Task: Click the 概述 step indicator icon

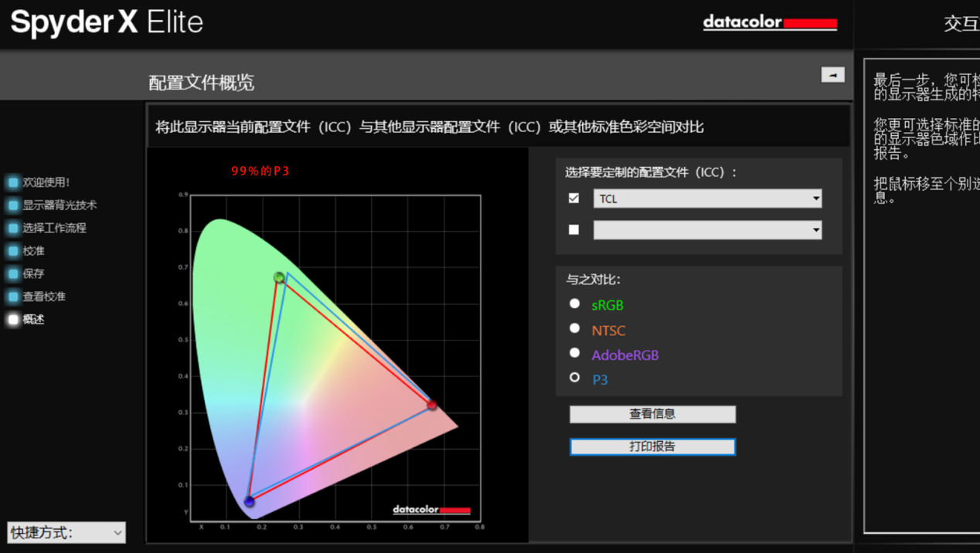Action: pos(13,319)
